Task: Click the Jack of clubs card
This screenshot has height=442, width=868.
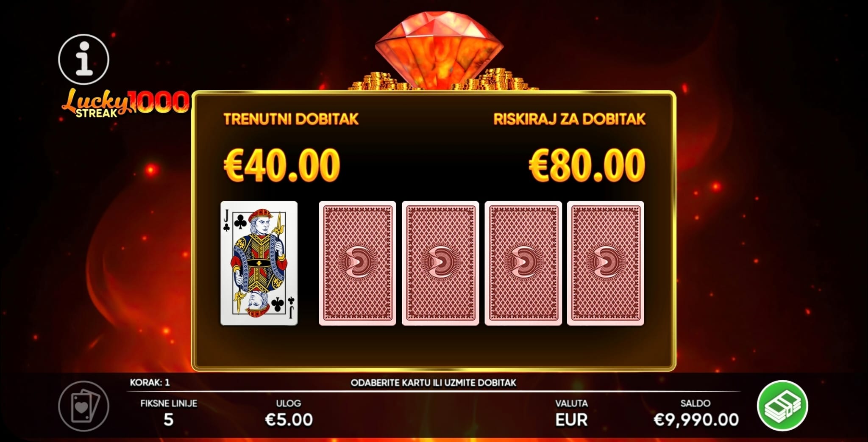Action: [x=259, y=263]
